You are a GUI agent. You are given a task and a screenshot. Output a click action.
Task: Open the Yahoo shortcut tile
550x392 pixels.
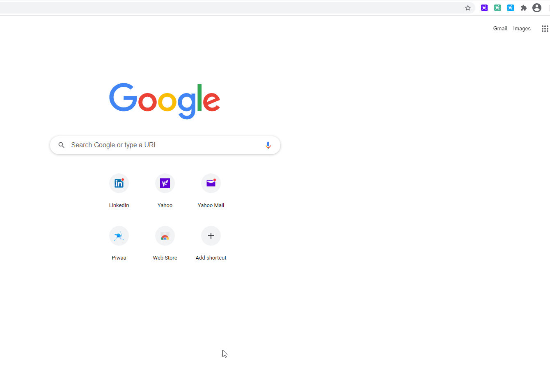click(x=165, y=191)
